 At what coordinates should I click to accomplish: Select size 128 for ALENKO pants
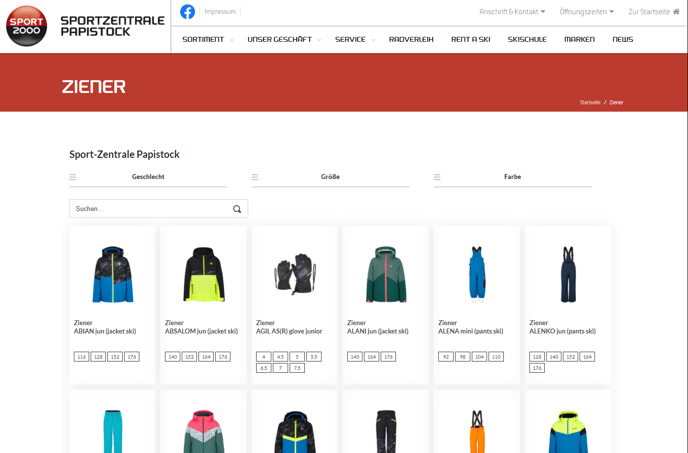click(537, 357)
